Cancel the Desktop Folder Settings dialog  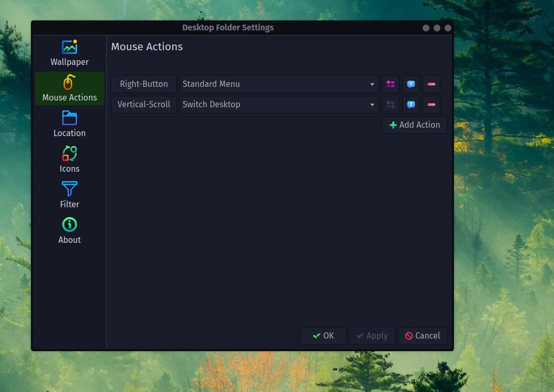pyautogui.click(x=422, y=335)
